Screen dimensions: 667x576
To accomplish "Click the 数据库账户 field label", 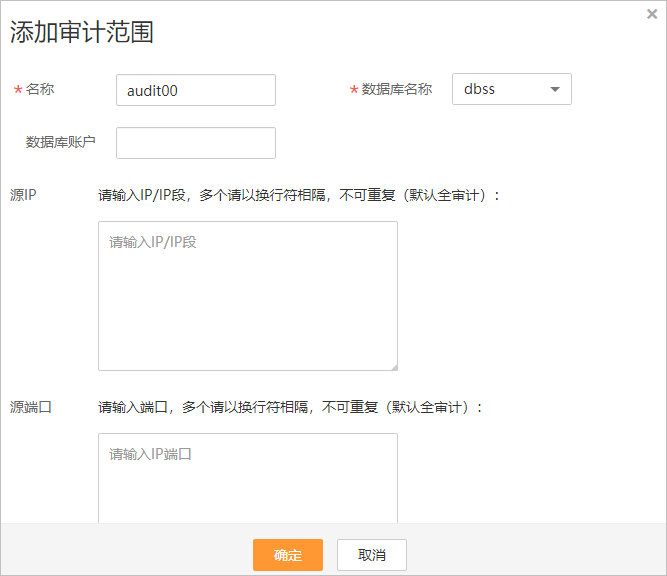I will coord(61,142).
